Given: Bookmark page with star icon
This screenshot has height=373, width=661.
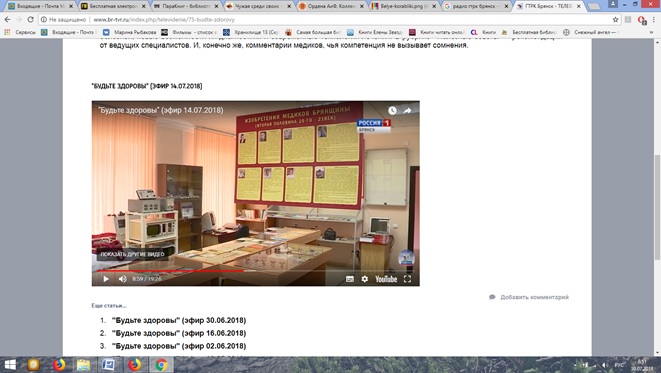Looking at the screenshot, I should tap(615, 19).
